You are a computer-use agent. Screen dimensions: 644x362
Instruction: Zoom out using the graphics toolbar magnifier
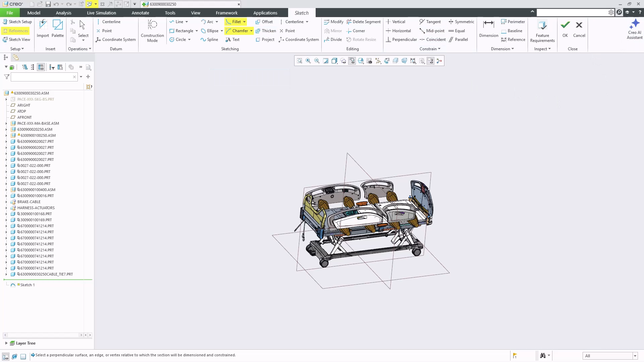pyautogui.click(x=317, y=61)
